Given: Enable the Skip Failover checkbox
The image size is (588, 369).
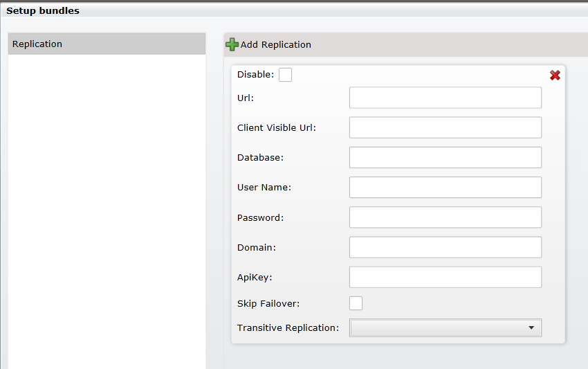Looking at the screenshot, I should [356, 303].
